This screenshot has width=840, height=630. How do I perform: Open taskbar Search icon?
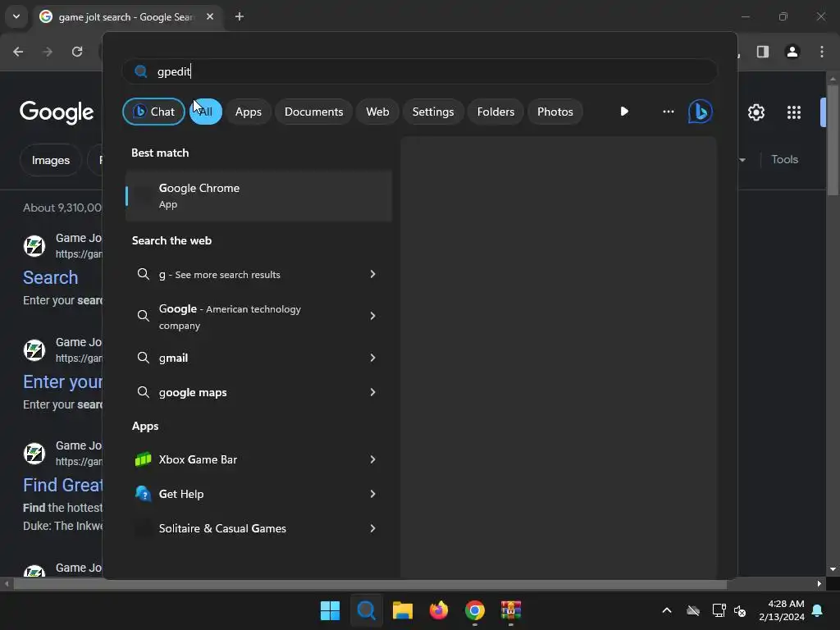point(367,610)
